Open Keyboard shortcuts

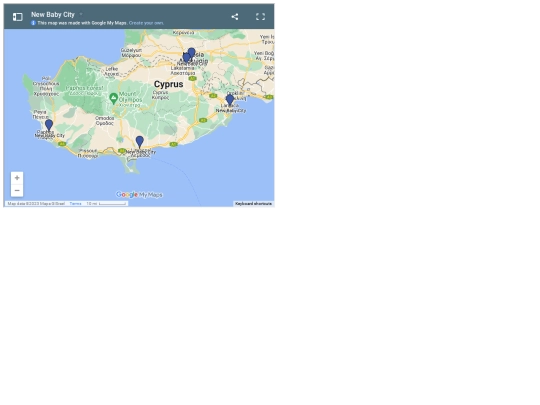pyautogui.click(x=253, y=204)
